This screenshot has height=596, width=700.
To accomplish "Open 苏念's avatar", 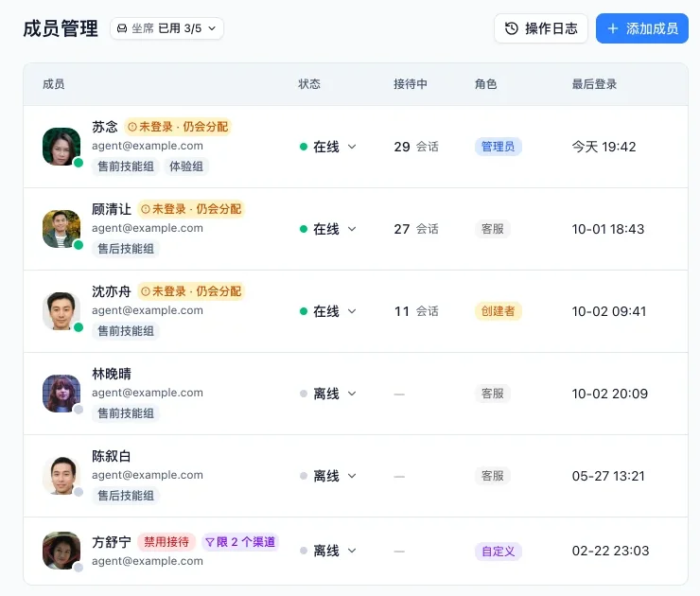I will pos(61,147).
